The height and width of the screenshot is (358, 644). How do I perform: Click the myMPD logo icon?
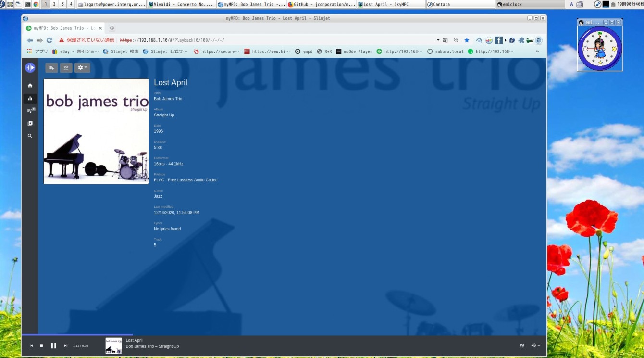[x=30, y=68]
